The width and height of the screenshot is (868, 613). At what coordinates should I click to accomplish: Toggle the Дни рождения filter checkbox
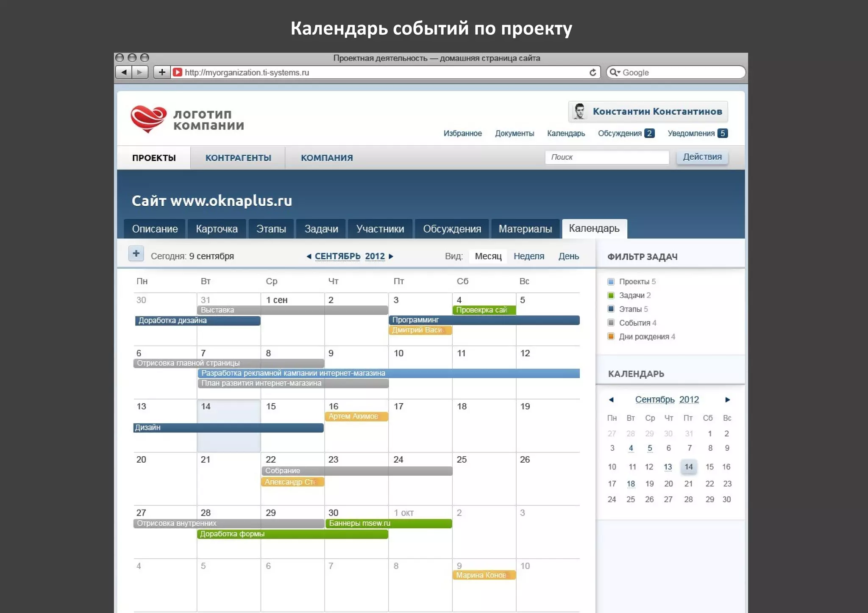611,336
